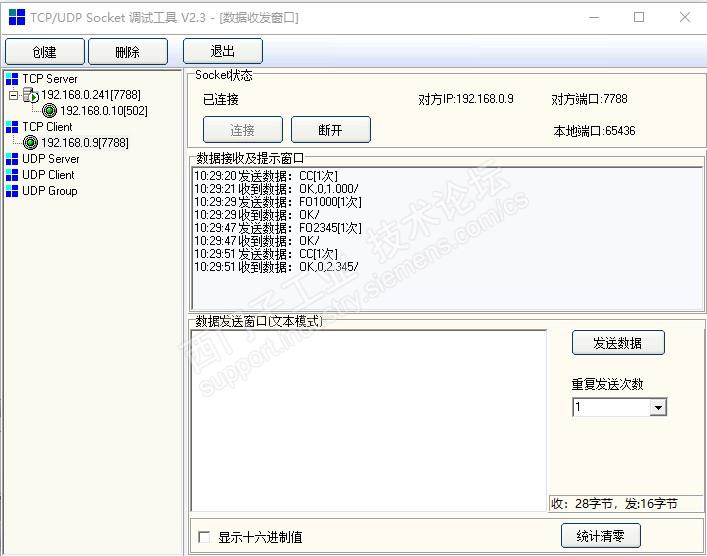Click the repeat count field showing 1
Screen dimensions: 707x556
coord(612,408)
